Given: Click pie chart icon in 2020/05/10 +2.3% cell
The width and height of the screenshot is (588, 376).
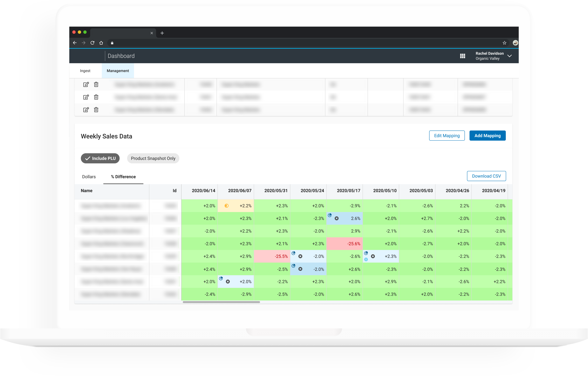Looking at the screenshot, I should click(366, 253).
